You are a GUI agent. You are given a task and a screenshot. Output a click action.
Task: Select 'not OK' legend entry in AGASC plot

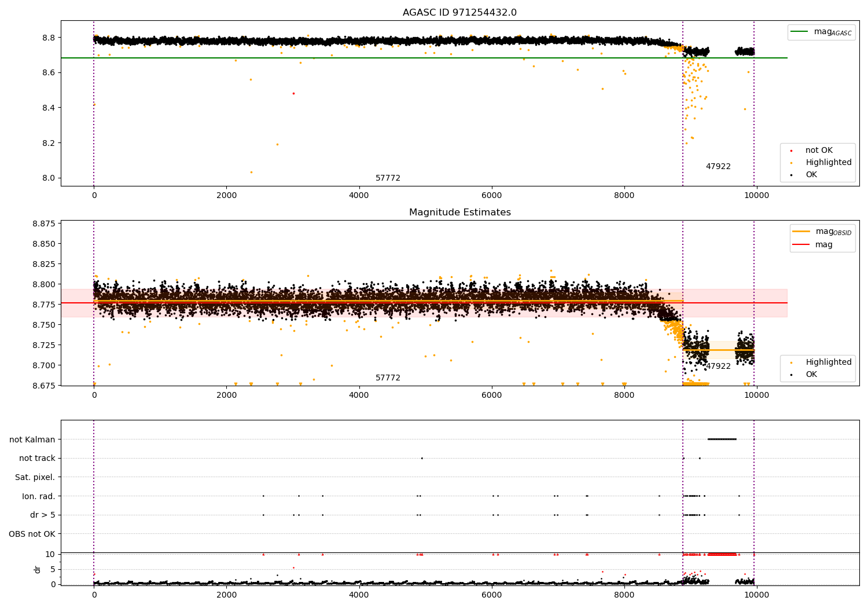pyautogui.click(x=819, y=151)
